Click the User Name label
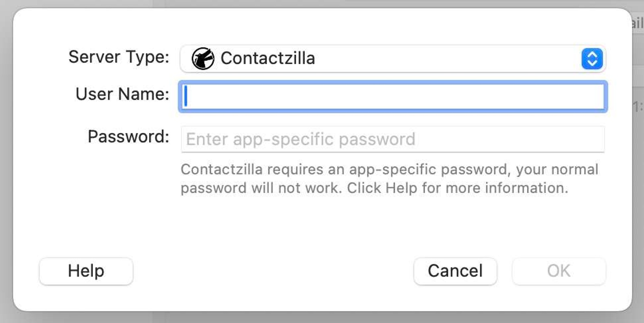Screen dimensions: 644x323 coord(122,94)
